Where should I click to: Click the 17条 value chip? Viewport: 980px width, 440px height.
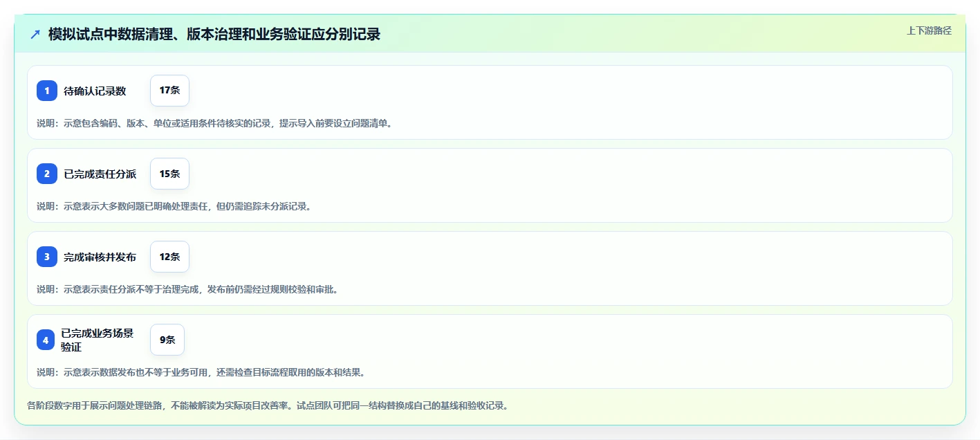click(169, 91)
